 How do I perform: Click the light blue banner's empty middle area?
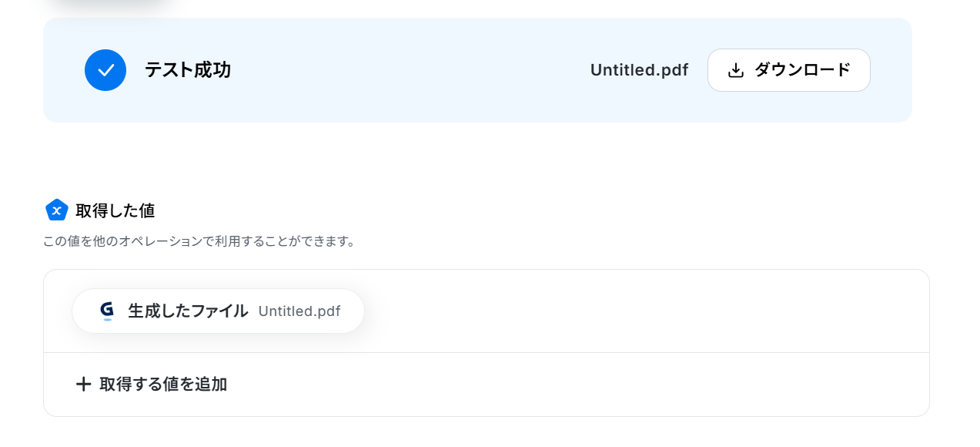coord(408,70)
